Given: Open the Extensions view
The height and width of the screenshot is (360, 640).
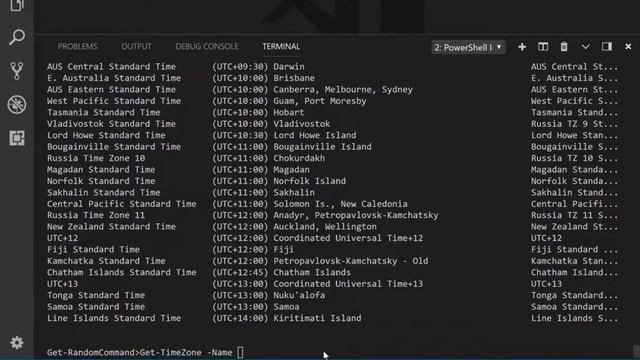Looking at the screenshot, I should point(17,138).
